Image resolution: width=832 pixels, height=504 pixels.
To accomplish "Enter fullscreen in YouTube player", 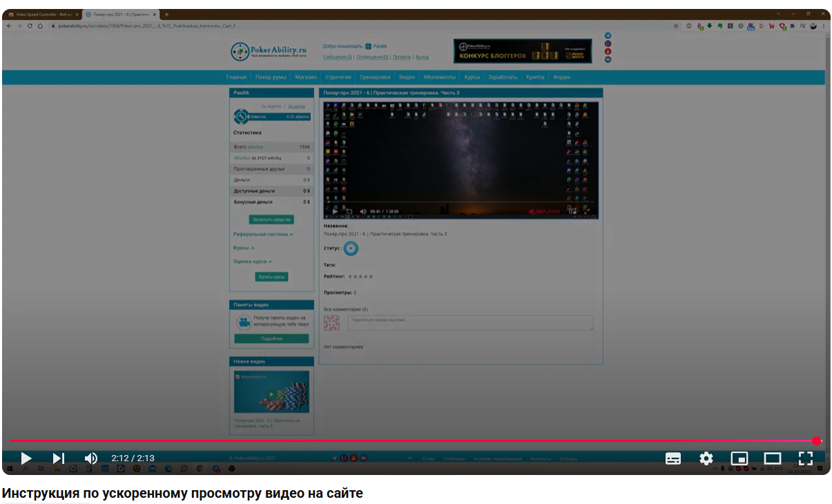I will pos(806,458).
